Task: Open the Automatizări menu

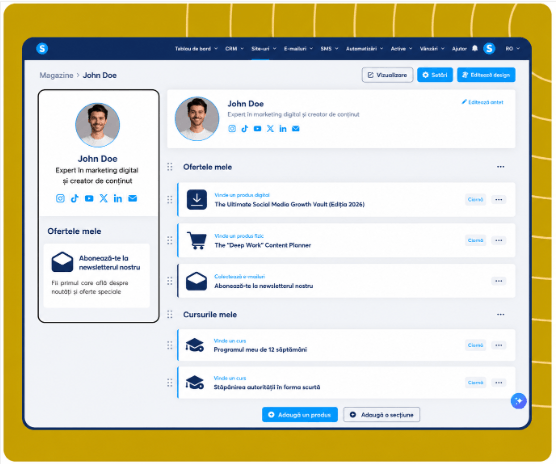Action: (x=365, y=49)
